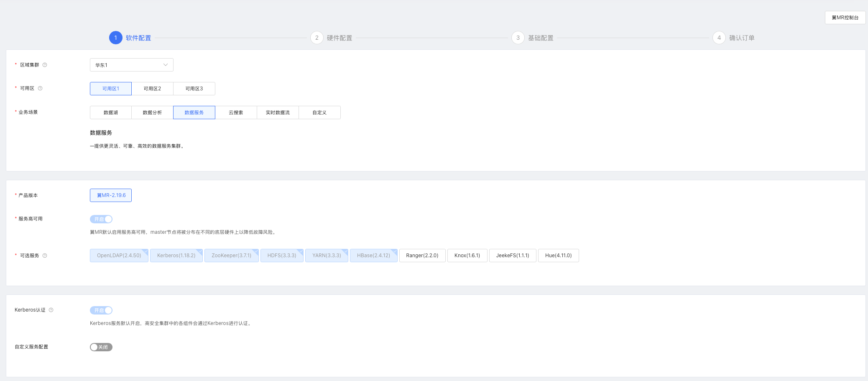Click step 4 确认订单 circle icon
The image size is (868, 381).
[719, 38]
